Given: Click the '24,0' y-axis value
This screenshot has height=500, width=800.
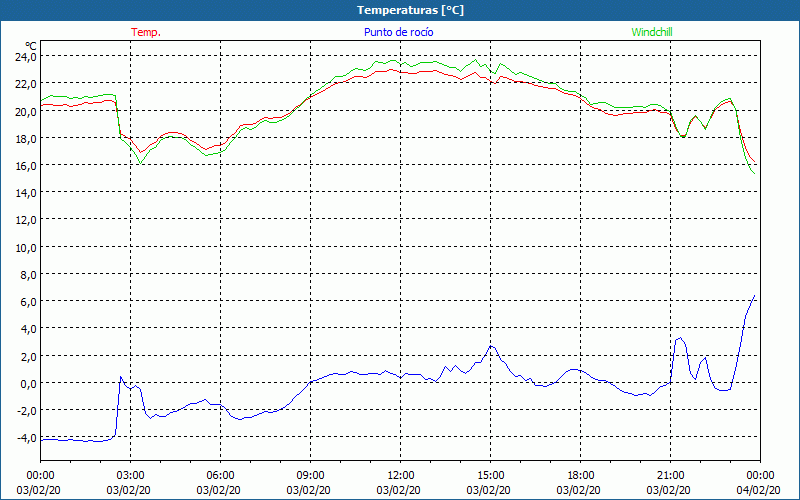Looking at the screenshot, I should click(26, 57).
